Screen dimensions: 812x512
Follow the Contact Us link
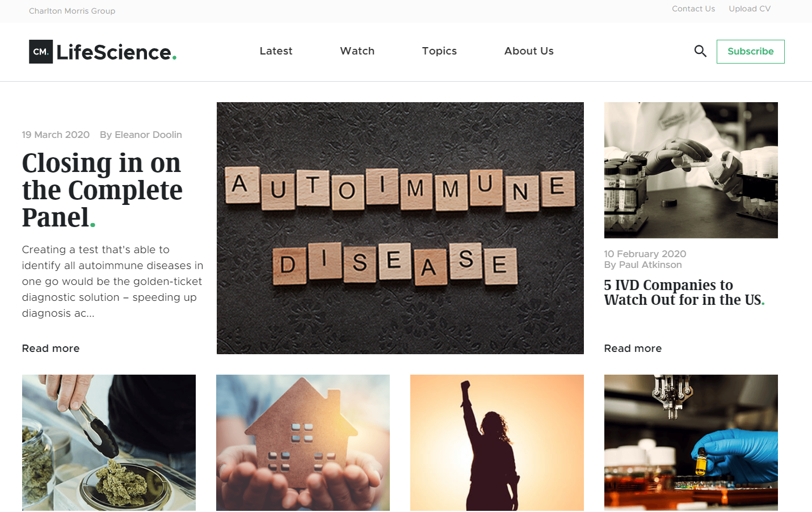click(x=693, y=9)
